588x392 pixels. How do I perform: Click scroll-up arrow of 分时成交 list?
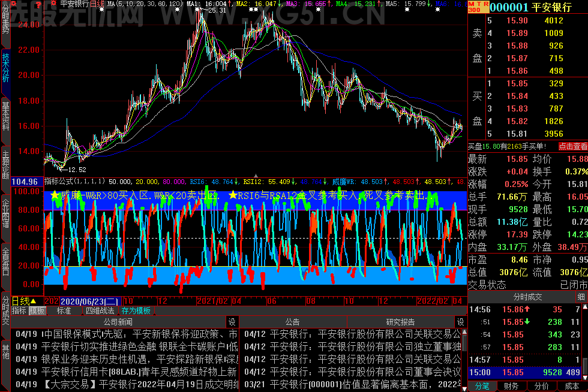point(584,307)
